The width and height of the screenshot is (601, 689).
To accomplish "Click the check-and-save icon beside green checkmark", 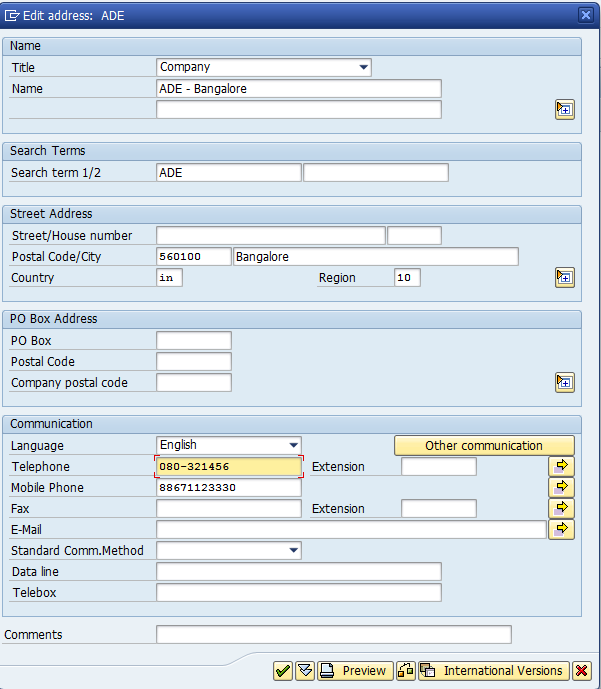I will point(305,671).
